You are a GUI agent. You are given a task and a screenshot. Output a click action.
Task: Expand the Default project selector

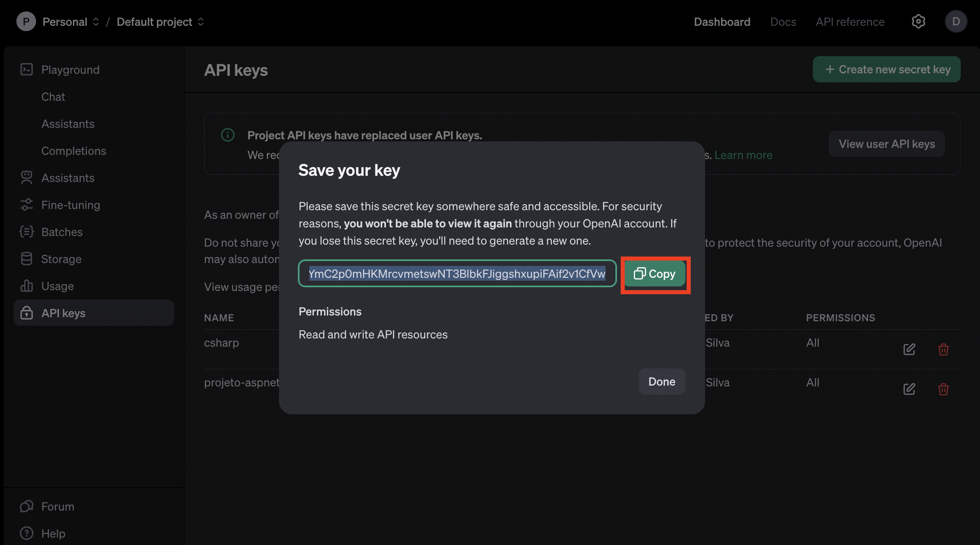pos(160,22)
